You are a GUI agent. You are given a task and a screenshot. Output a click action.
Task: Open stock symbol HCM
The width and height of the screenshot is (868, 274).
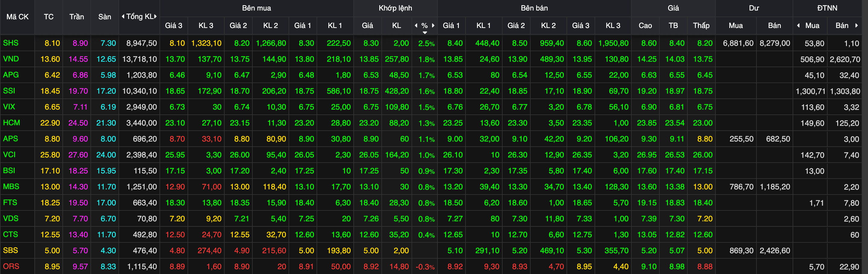11,123
